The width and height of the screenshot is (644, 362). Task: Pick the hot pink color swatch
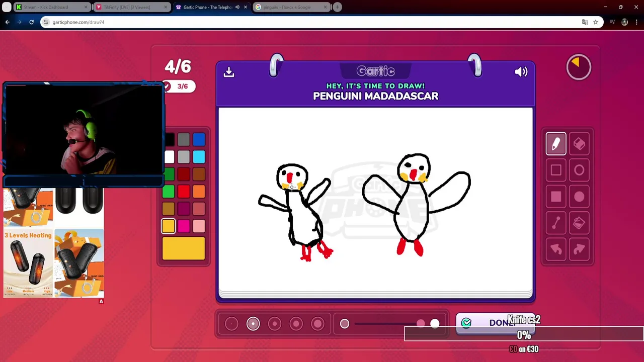click(184, 226)
